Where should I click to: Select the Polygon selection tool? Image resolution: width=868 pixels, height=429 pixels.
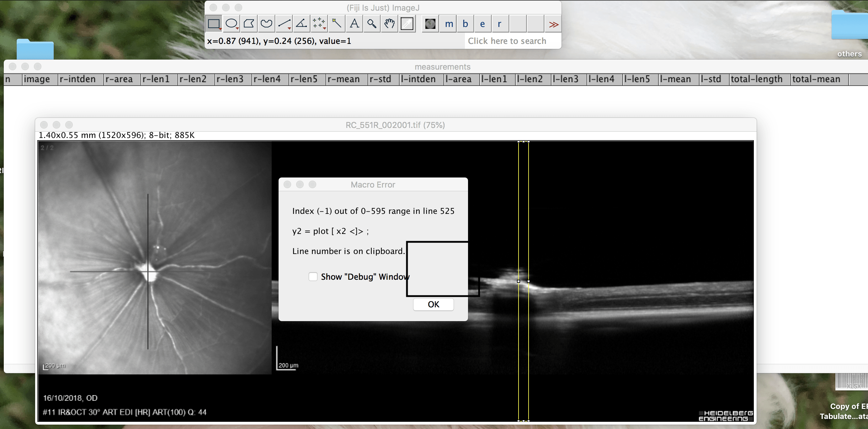pyautogui.click(x=249, y=24)
